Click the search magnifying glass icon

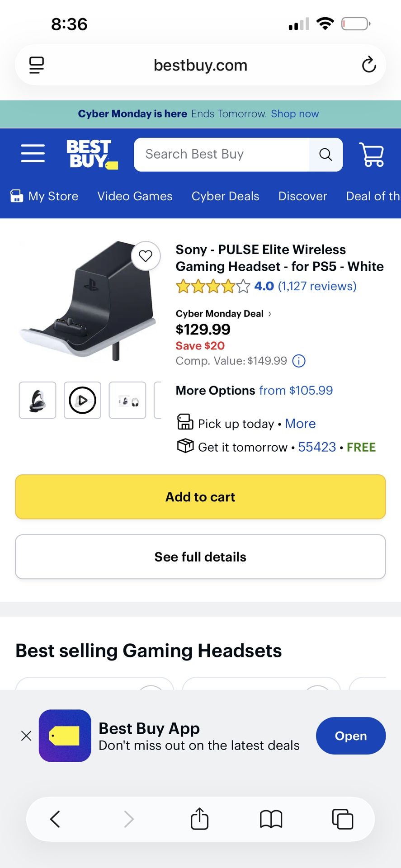click(x=326, y=155)
